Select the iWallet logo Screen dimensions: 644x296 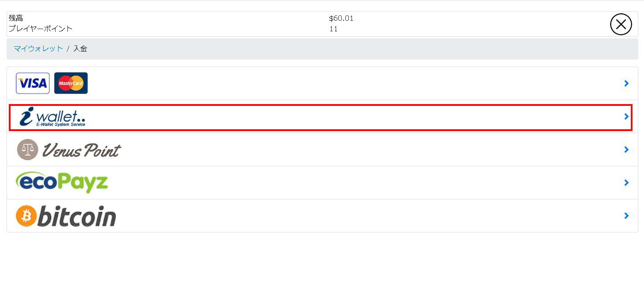pyautogui.click(x=52, y=117)
